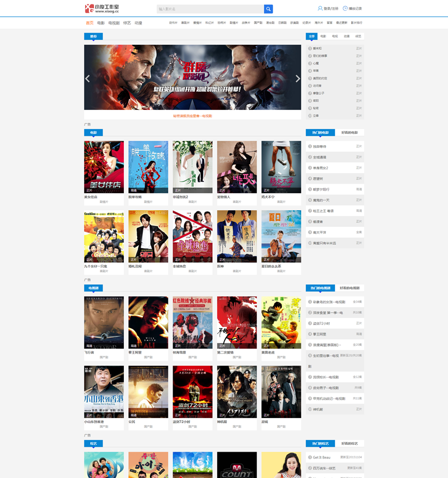This screenshot has width=448, height=478.
Task: Open the 纪录片 genre link
Action: (x=307, y=23)
